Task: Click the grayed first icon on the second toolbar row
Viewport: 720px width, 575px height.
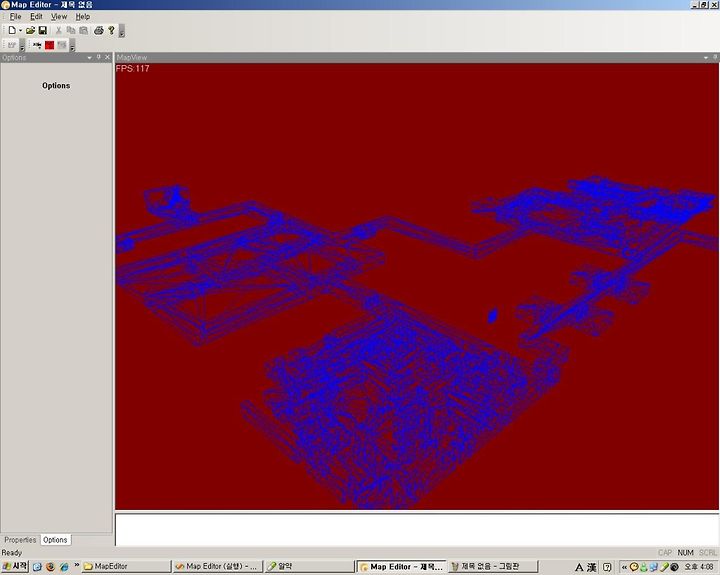Action: pyautogui.click(x=11, y=45)
